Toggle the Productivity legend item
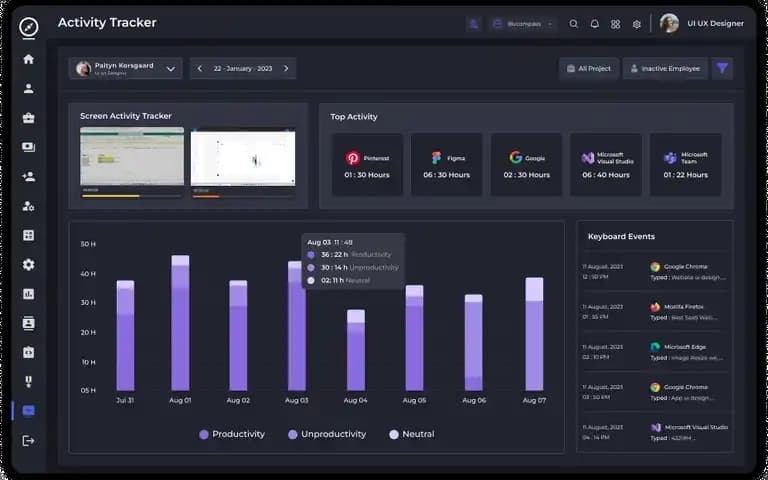 pos(232,434)
